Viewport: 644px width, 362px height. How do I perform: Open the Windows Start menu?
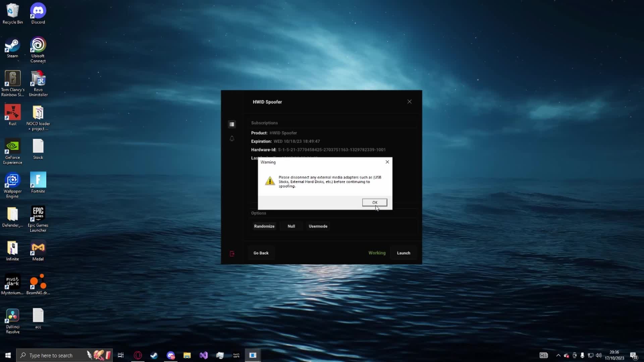pyautogui.click(x=8, y=355)
